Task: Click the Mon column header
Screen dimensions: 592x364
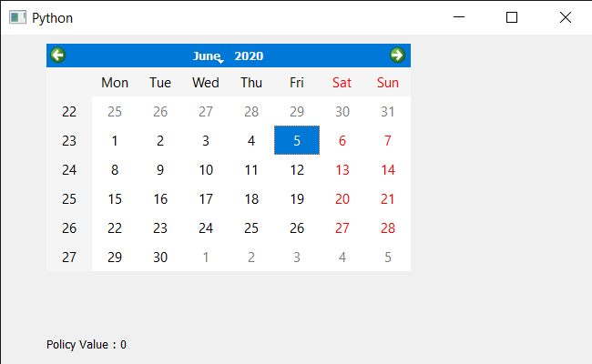Action: [x=115, y=83]
